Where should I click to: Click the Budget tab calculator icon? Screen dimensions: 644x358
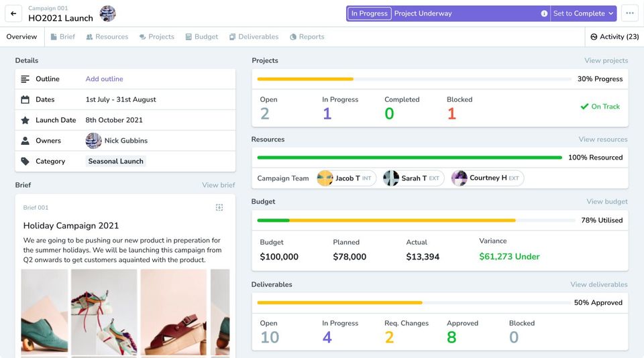point(189,37)
